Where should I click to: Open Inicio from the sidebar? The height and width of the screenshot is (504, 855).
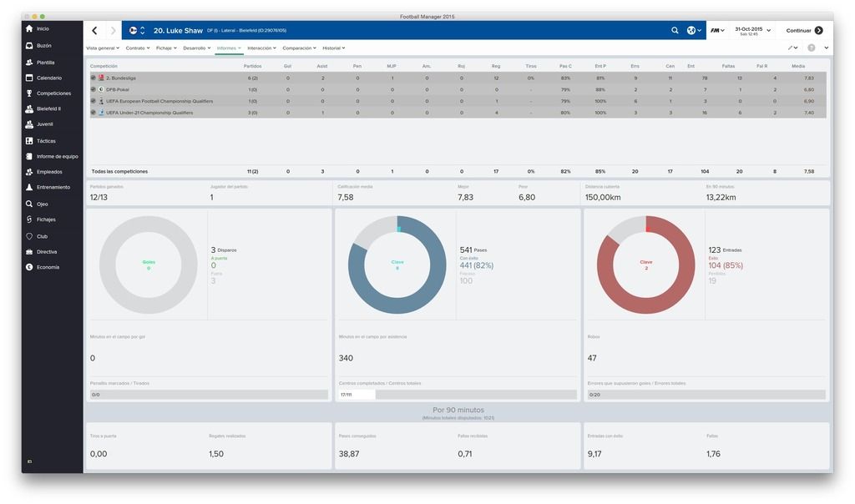(x=29, y=28)
